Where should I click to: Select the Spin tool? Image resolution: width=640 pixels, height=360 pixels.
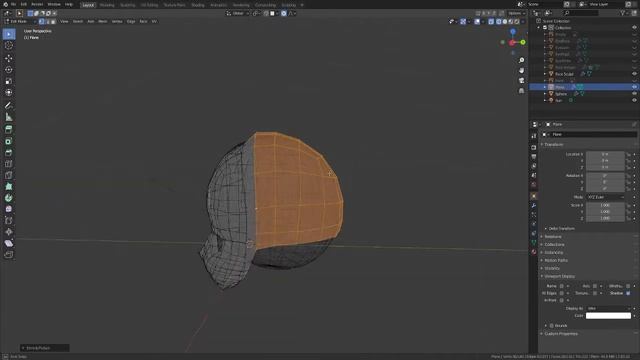click(9, 198)
